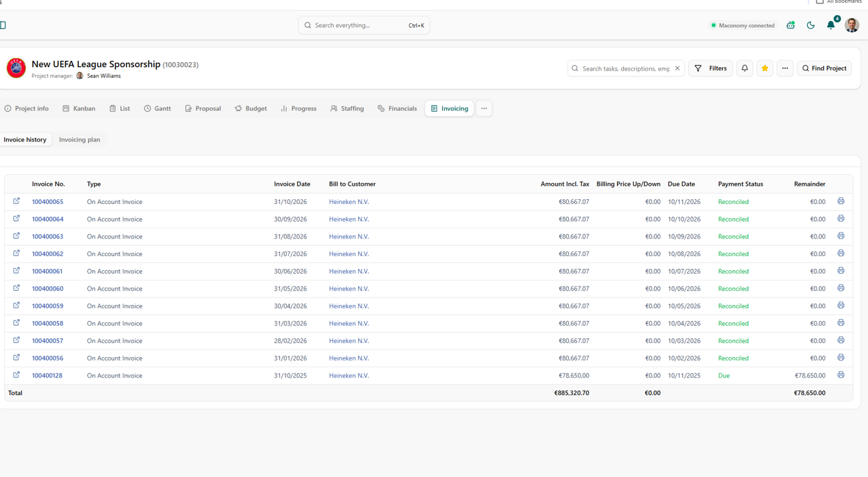This screenshot has height=477, width=868.
Task: Open project more options ellipsis button
Action: [785, 68]
